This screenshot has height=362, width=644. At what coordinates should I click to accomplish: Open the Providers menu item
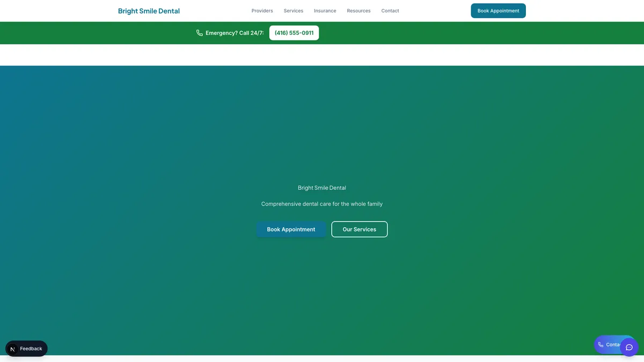pyautogui.click(x=262, y=11)
